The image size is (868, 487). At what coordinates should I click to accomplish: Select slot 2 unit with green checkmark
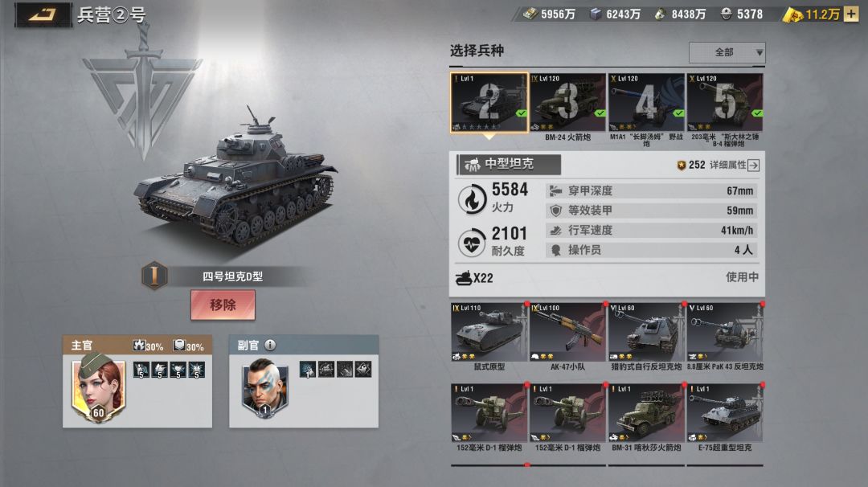(x=489, y=103)
